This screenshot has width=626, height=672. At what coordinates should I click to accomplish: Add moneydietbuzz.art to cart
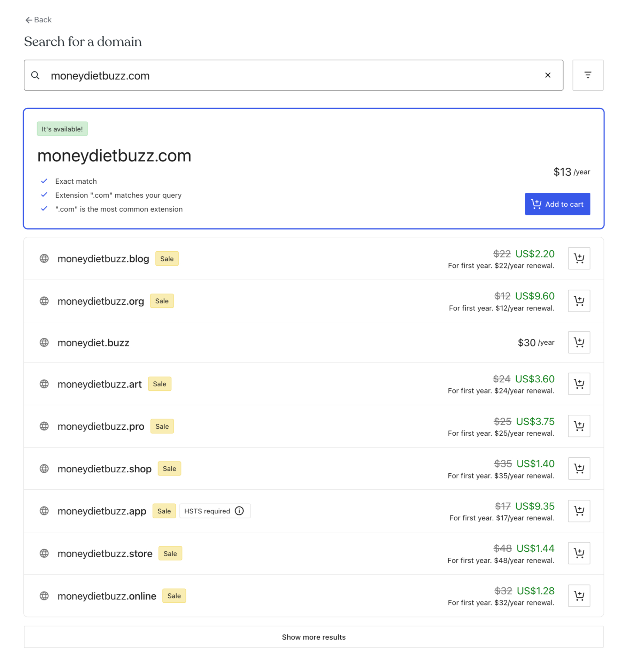pyautogui.click(x=578, y=384)
